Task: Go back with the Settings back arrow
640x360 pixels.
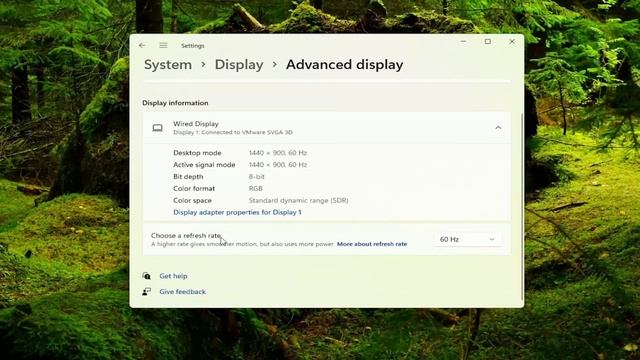Action: pyautogui.click(x=142, y=45)
